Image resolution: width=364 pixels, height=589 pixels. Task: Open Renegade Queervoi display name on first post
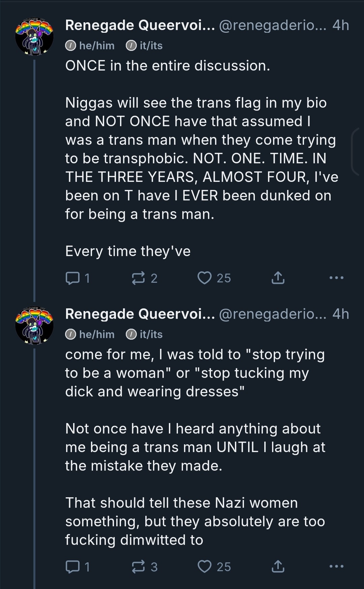pyautogui.click(x=140, y=25)
